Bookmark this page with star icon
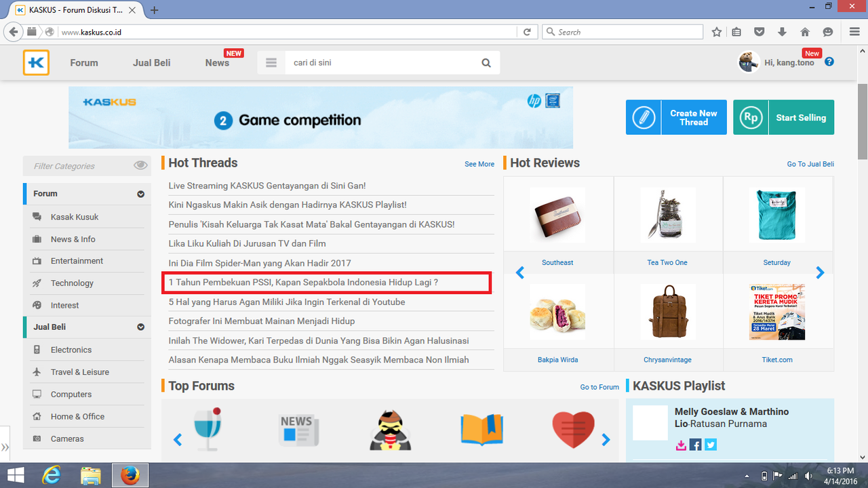 pos(717,32)
